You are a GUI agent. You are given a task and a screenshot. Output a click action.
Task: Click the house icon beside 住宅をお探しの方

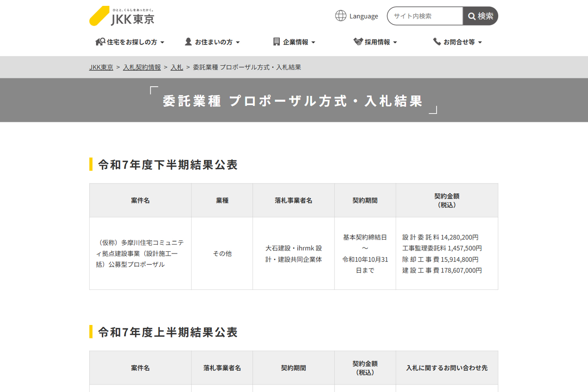point(100,42)
